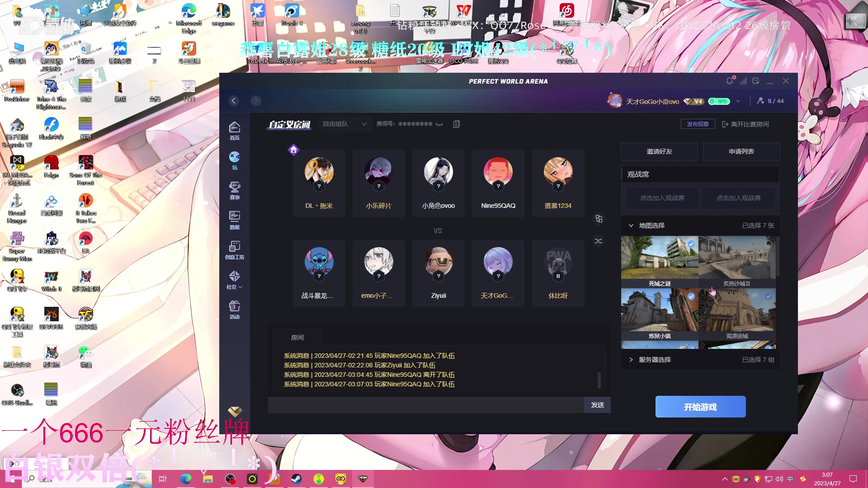Click the notification bell icon
The image size is (868, 488).
point(730,81)
